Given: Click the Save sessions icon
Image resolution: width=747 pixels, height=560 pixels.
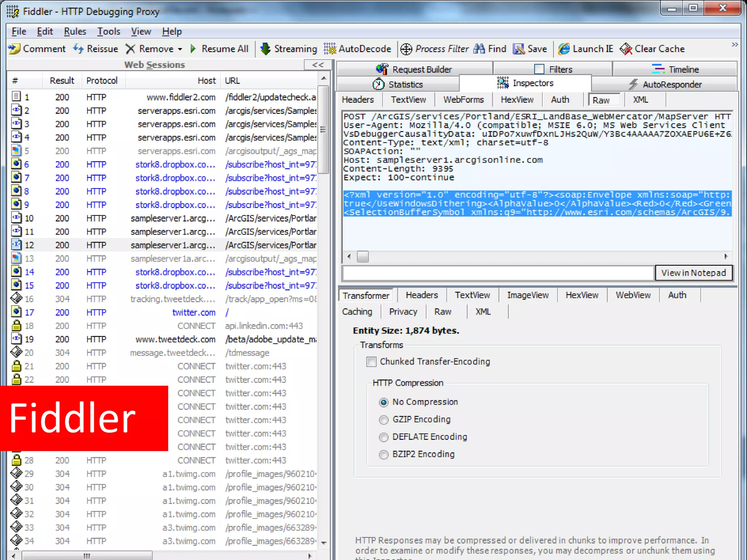Looking at the screenshot, I should click(518, 48).
